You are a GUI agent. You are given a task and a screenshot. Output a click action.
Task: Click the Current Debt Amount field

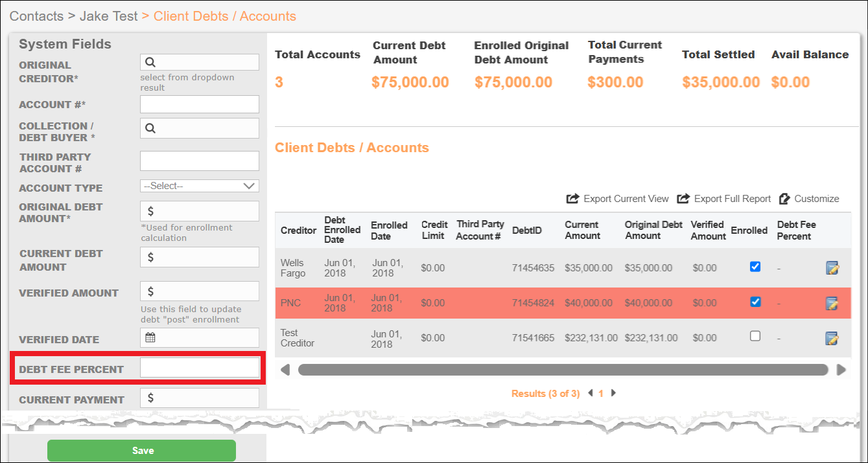tap(200, 257)
